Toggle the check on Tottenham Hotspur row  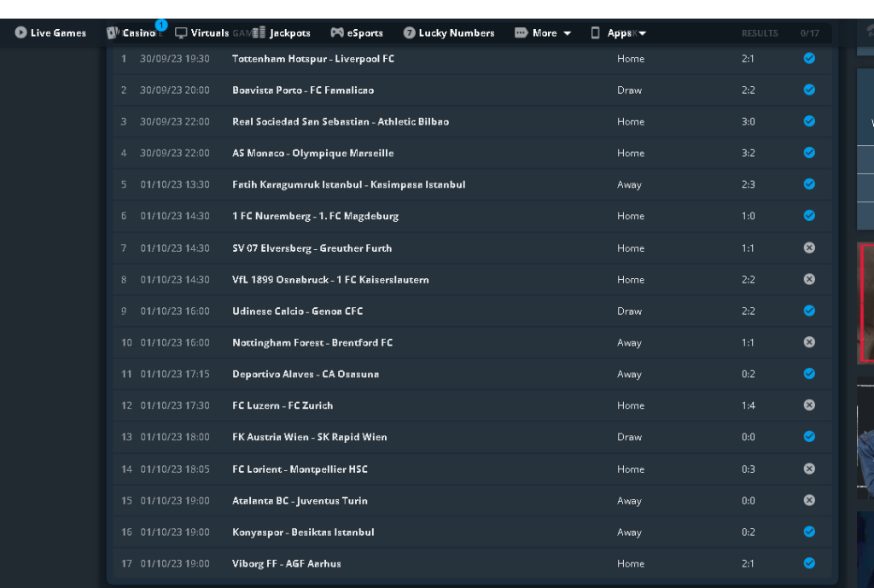click(x=809, y=59)
